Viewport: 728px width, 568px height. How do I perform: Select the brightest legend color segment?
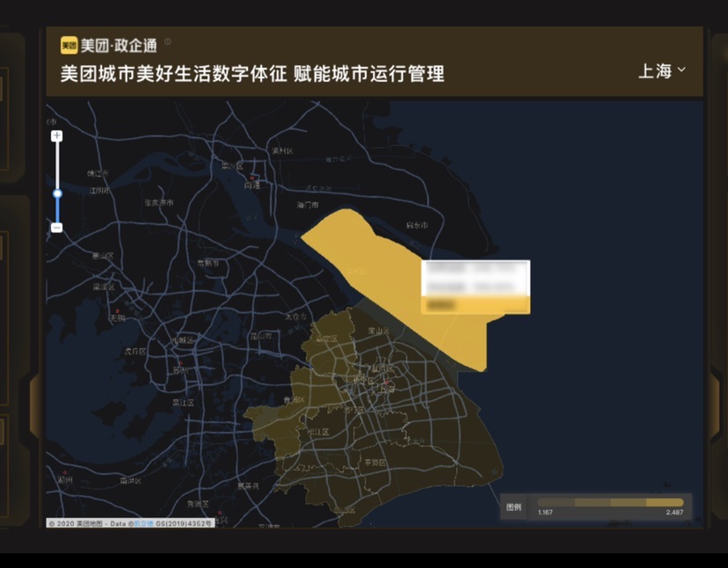click(x=665, y=502)
